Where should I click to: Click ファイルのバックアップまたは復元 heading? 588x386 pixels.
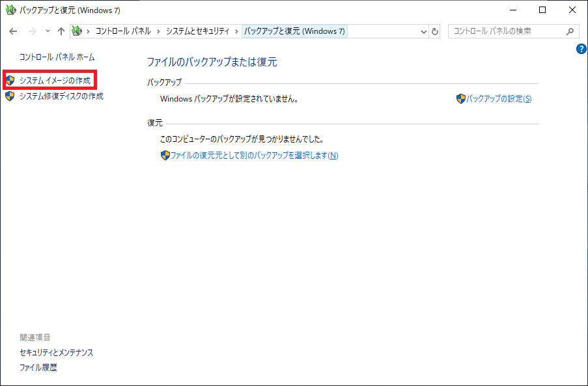pyautogui.click(x=212, y=62)
